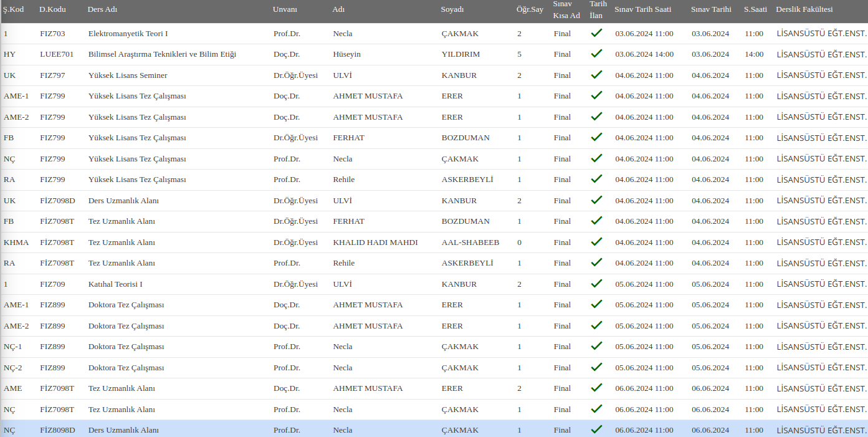Image resolution: width=868 pixels, height=437 pixels.
Task: Click the course code FIZ797
Action: click(52, 75)
